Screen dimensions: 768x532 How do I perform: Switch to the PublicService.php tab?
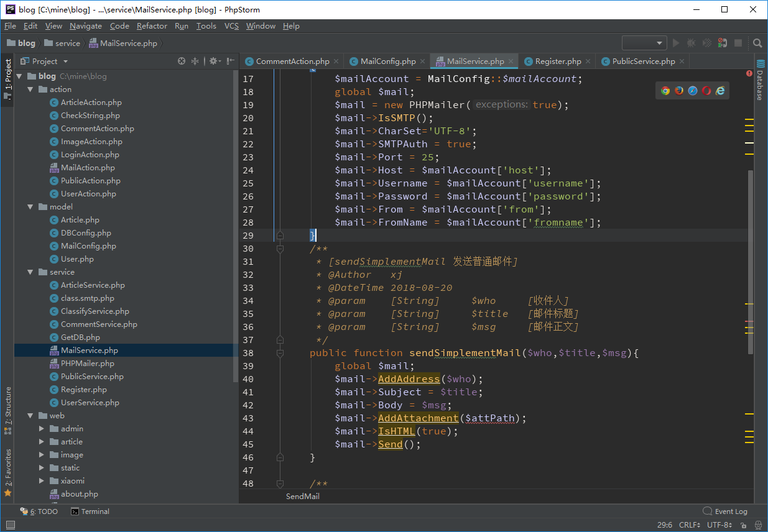coord(643,62)
